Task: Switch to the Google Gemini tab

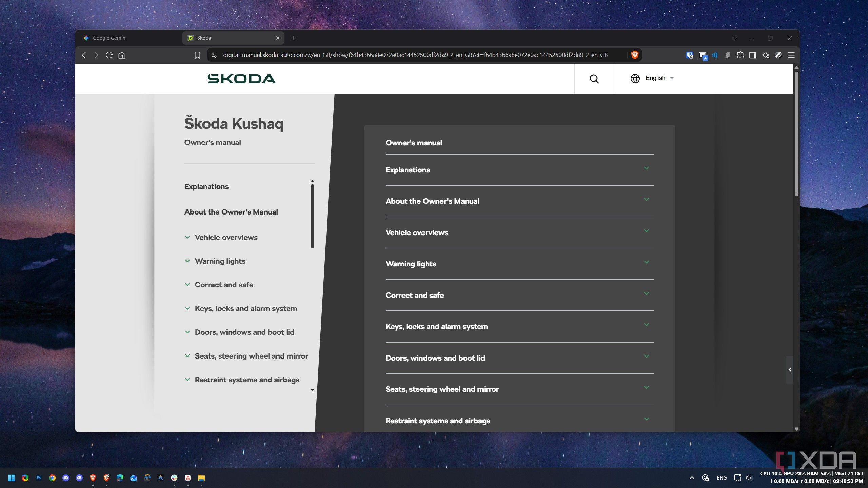Action: pos(129,38)
